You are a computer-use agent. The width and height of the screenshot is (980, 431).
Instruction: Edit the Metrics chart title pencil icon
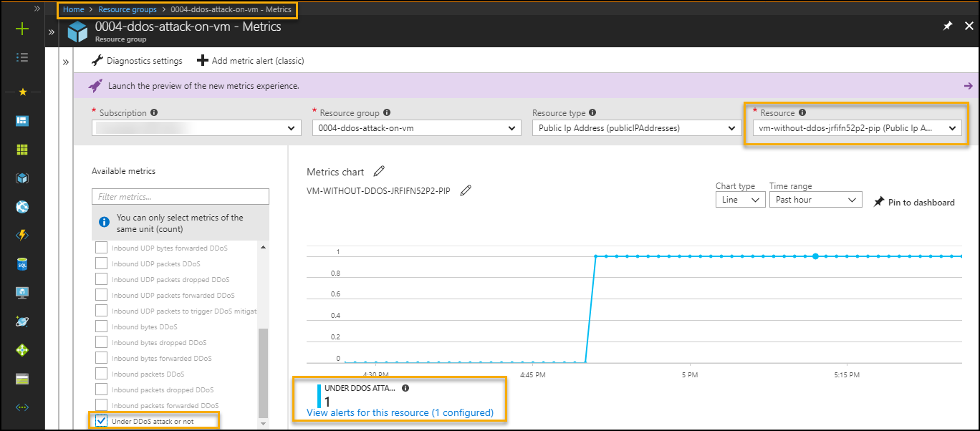[379, 171]
